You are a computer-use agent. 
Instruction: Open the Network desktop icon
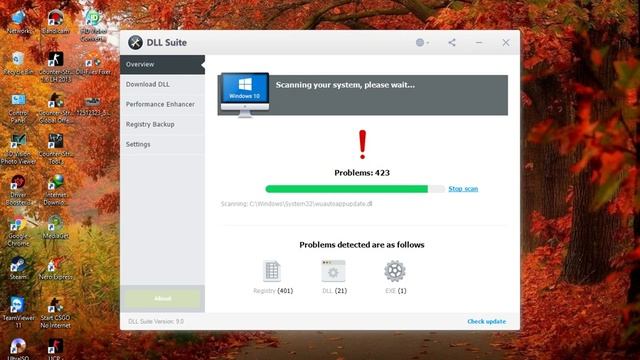coord(18,22)
